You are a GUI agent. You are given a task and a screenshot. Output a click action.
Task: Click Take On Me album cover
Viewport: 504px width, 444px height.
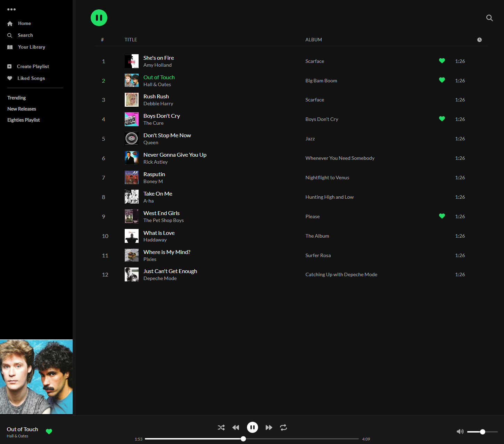(132, 197)
